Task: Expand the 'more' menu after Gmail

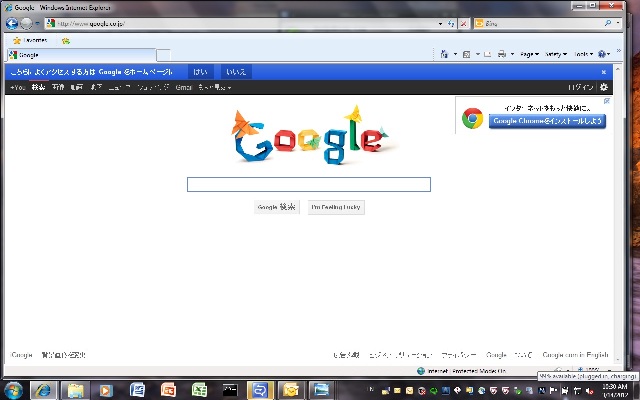Action: [215, 87]
